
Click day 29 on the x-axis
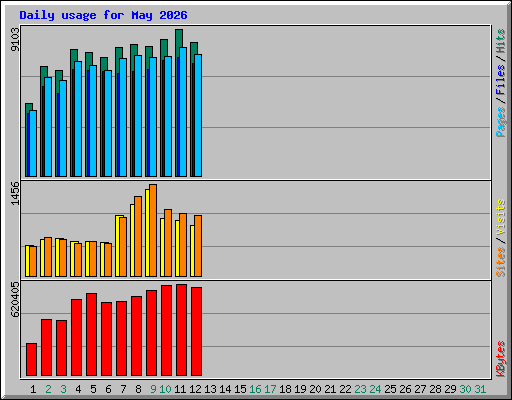pos(450,389)
